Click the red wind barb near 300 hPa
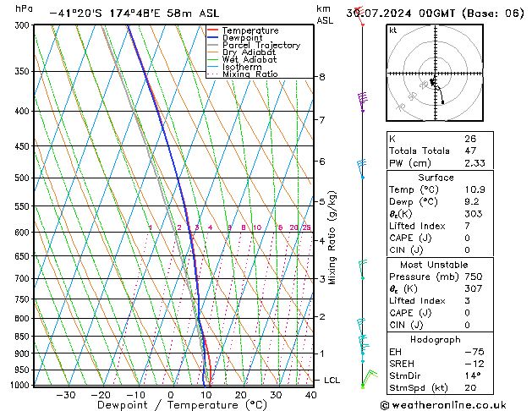The image size is (532, 411). point(359,16)
